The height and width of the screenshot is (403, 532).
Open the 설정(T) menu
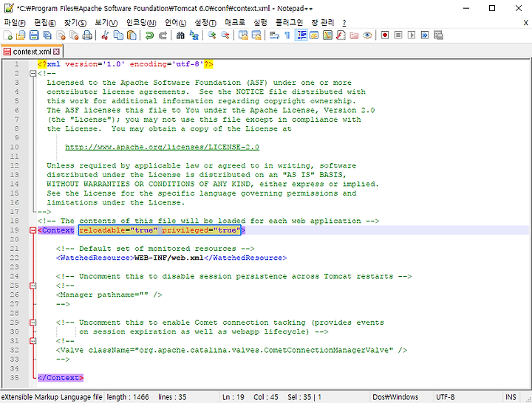(x=205, y=23)
